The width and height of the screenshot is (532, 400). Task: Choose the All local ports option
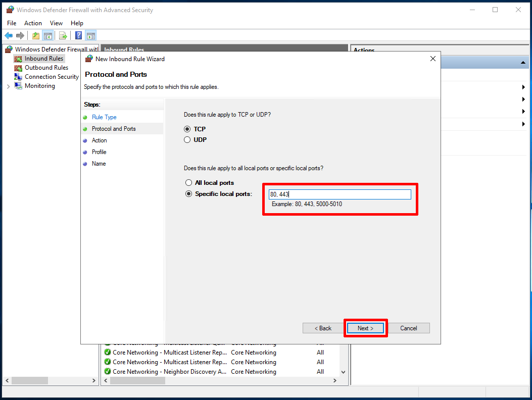(x=188, y=183)
